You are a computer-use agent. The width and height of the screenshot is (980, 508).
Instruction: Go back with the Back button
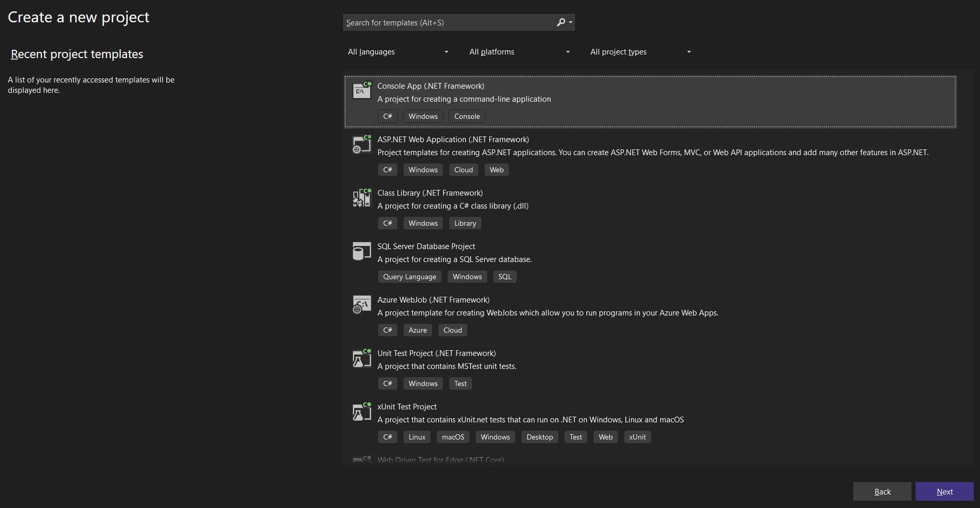[882, 491]
